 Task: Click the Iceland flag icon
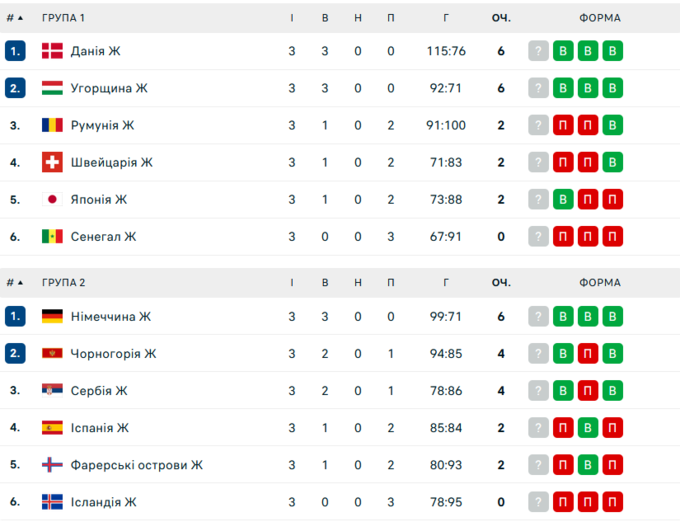click(52, 502)
